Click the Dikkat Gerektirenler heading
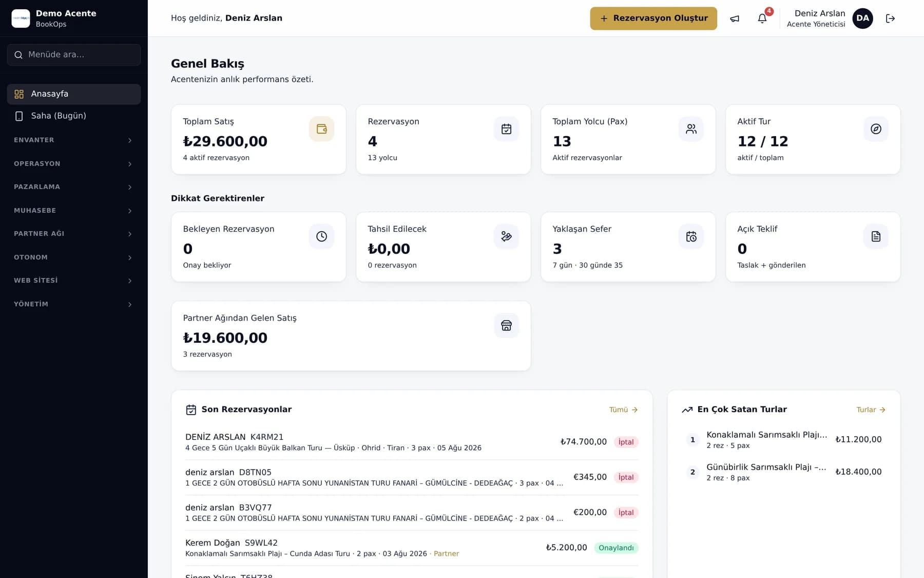 point(218,198)
